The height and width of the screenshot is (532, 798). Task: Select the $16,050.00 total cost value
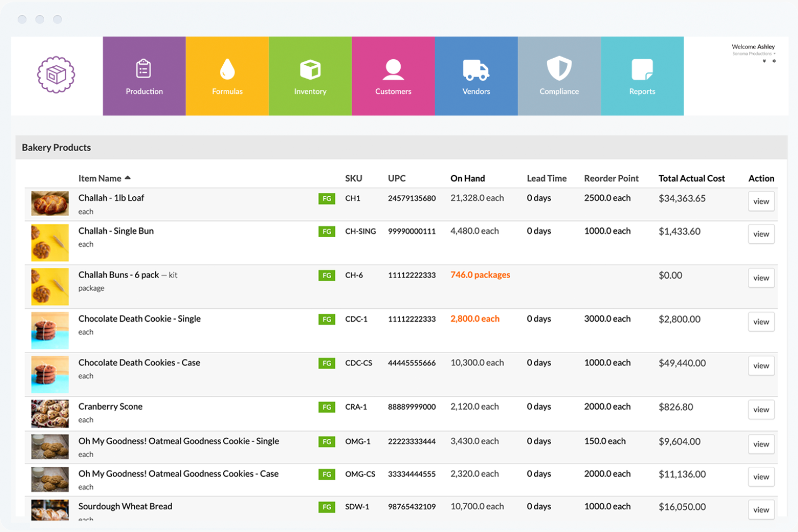click(682, 507)
